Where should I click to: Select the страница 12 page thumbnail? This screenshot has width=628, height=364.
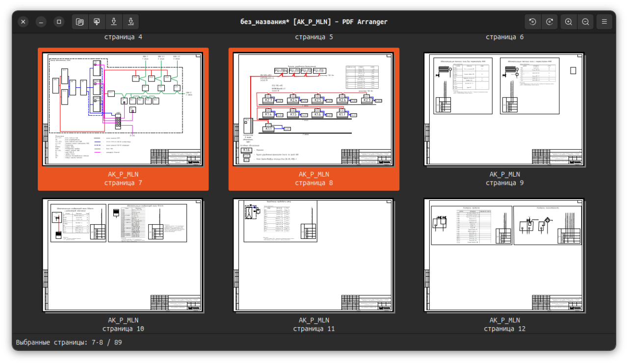tap(504, 255)
